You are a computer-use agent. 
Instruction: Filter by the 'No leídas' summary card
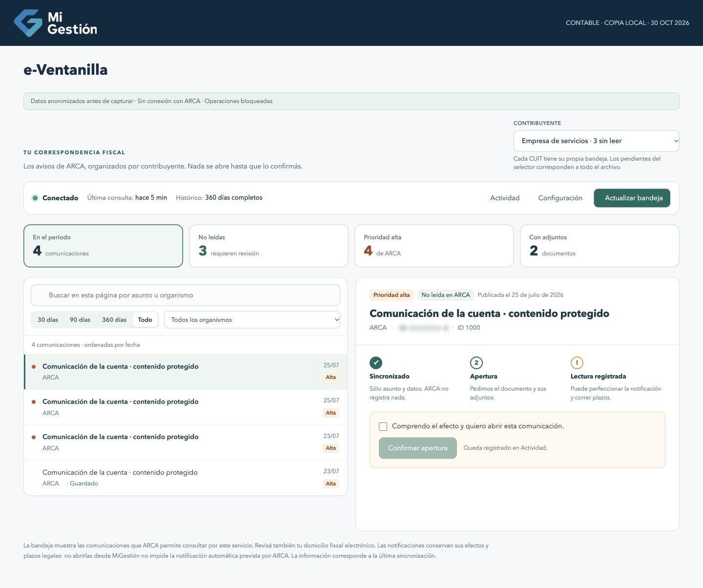(x=269, y=246)
